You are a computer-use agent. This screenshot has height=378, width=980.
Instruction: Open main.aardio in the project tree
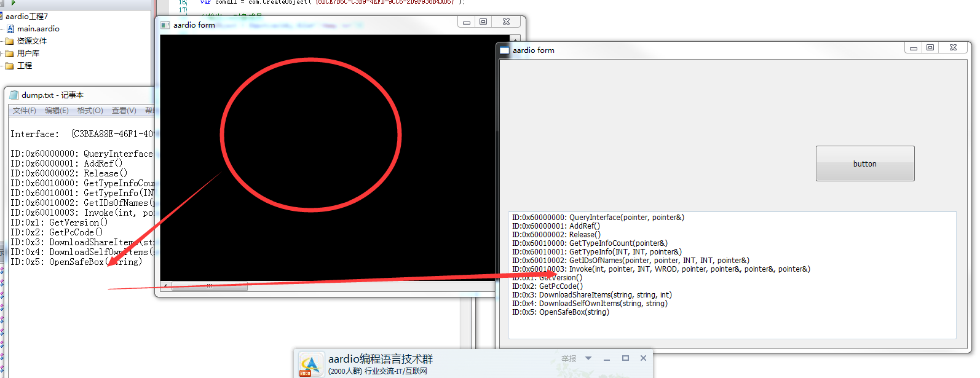coord(38,29)
